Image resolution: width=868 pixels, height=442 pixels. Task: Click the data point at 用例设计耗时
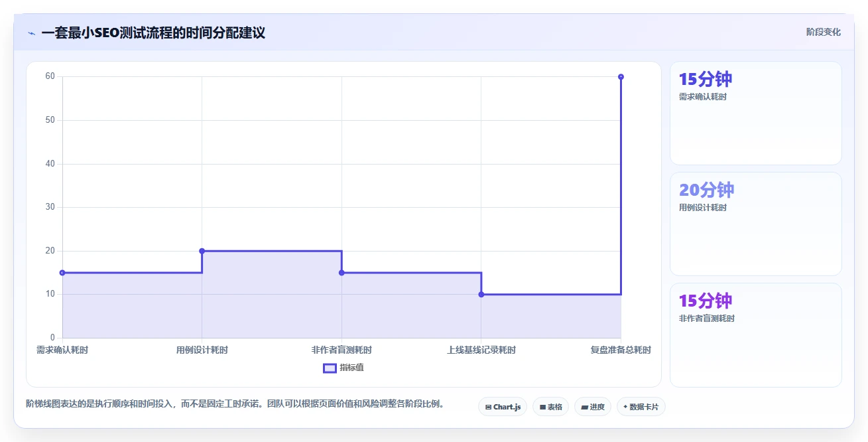click(x=202, y=251)
